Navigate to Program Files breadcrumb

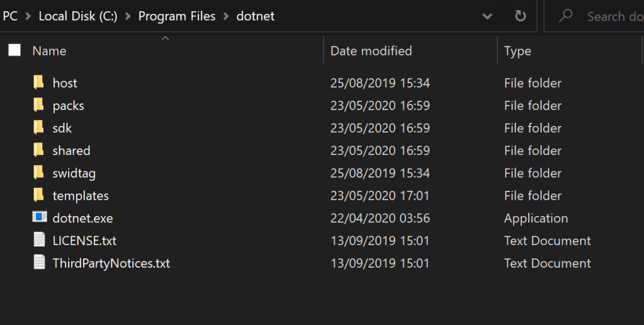(x=176, y=16)
